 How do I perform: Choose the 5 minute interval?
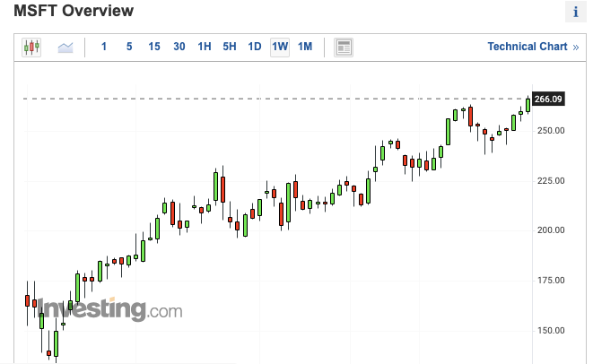(x=129, y=47)
